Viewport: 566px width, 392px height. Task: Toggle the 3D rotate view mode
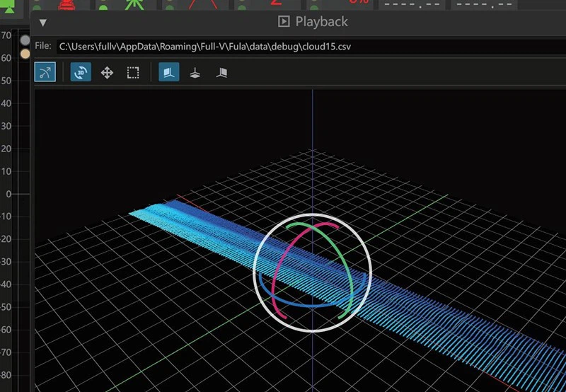point(81,72)
